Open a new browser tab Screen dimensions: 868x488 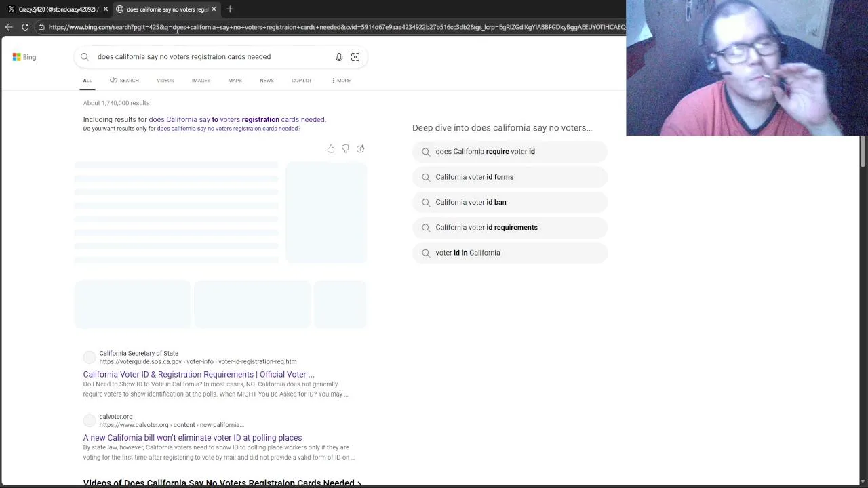[x=230, y=9]
